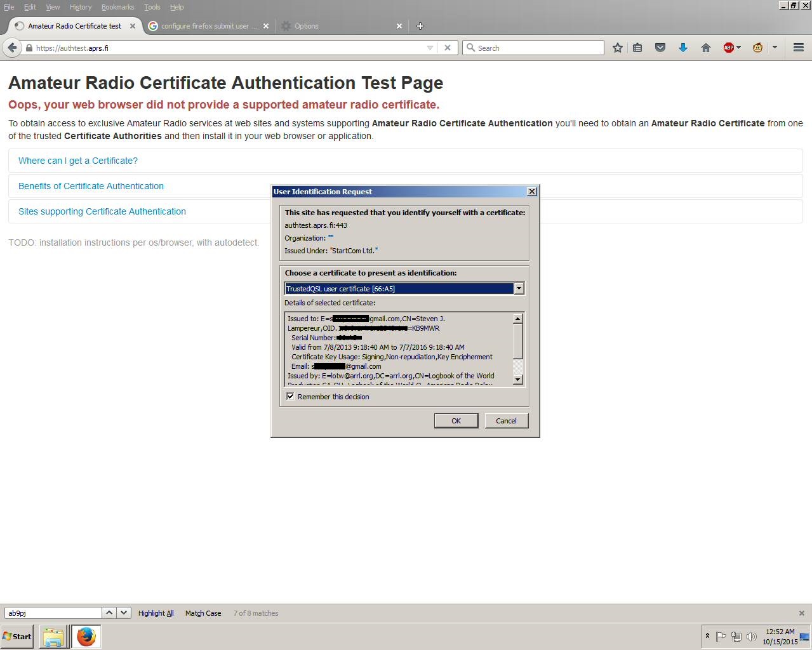Open Pocket icon in toolbar

coord(660,48)
